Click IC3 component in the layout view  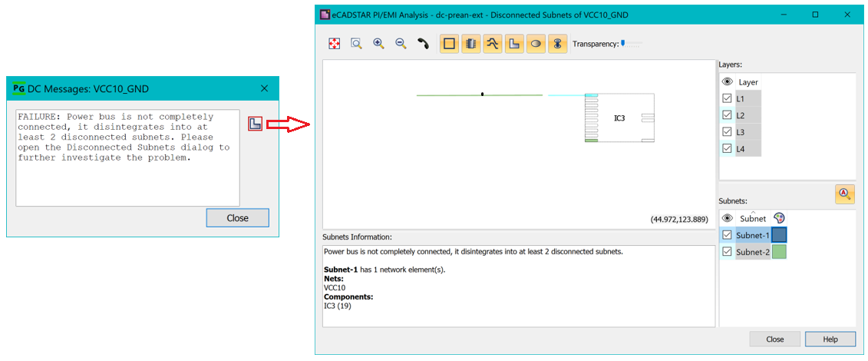[x=619, y=118]
